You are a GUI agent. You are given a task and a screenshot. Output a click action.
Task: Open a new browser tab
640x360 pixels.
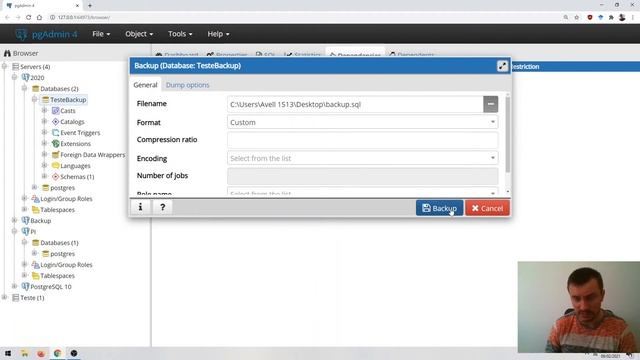pos(90,5)
